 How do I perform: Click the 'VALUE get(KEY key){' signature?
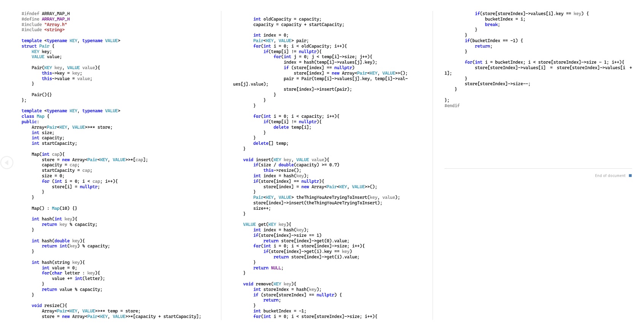point(267,225)
